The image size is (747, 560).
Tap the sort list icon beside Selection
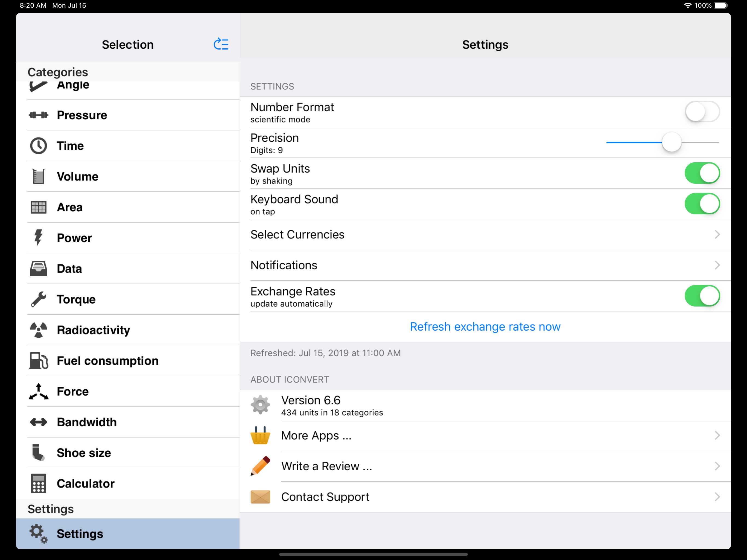[221, 44]
